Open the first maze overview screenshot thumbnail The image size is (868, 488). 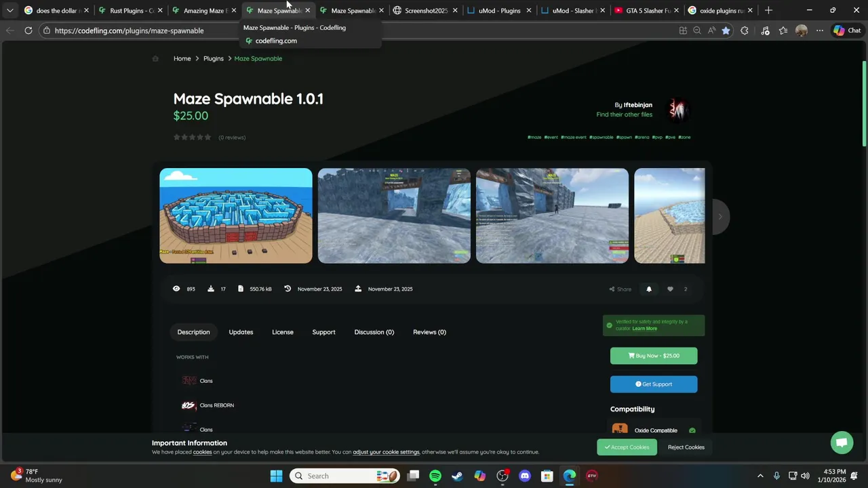click(x=236, y=216)
